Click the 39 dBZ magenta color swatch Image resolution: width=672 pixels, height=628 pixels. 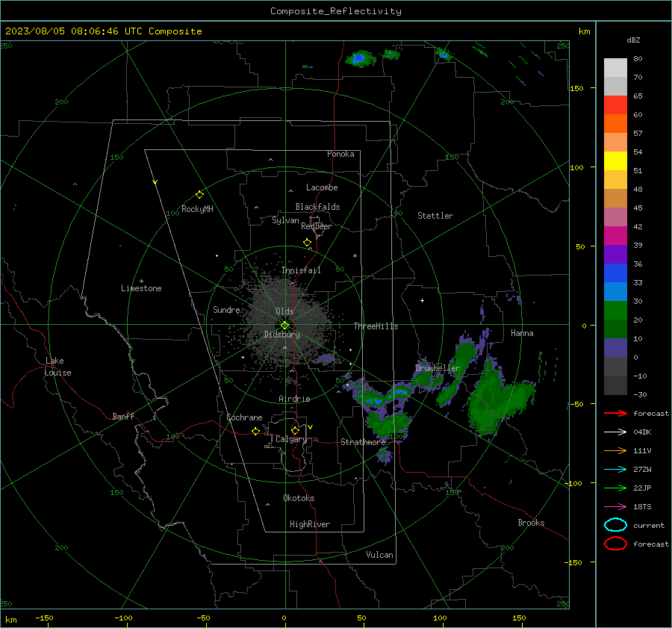[615, 235]
